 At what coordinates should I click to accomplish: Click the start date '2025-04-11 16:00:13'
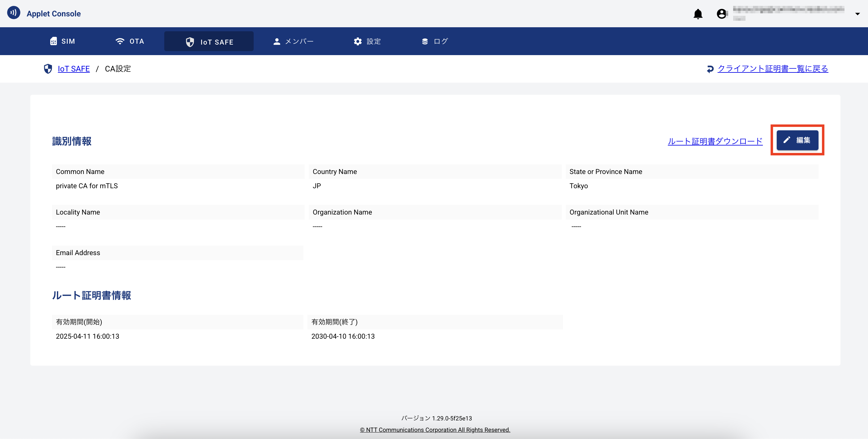click(x=88, y=336)
